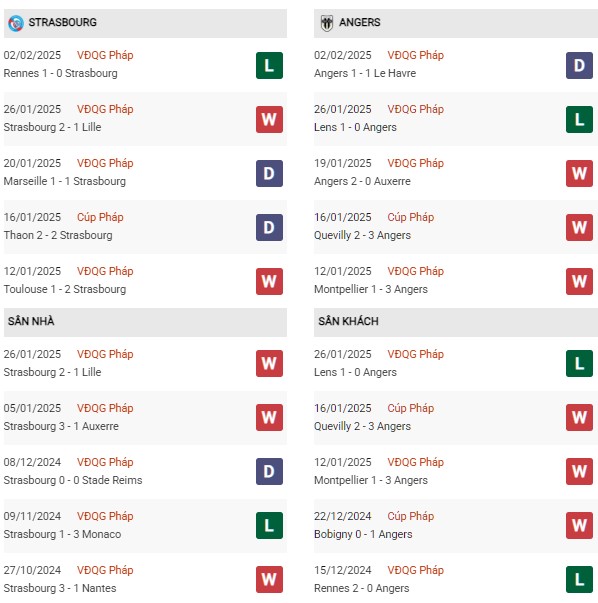Click the L badge for Strasbourg 1-3 Monaco
The image size is (598, 603).
click(x=269, y=526)
